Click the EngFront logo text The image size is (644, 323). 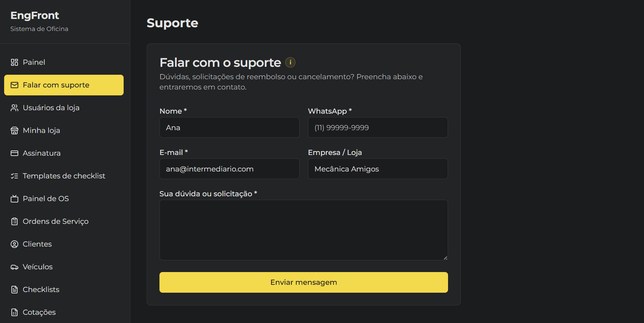click(34, 15)
